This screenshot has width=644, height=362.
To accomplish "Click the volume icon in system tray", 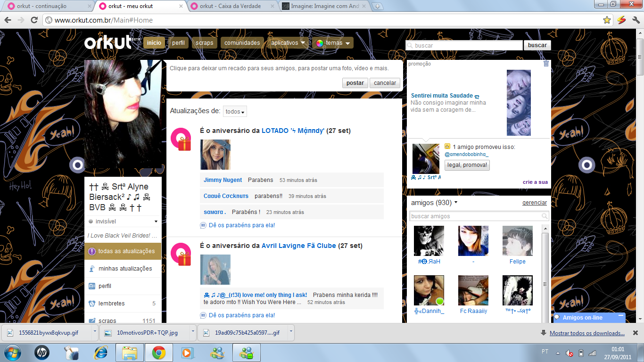I will [x=570, y=353].
